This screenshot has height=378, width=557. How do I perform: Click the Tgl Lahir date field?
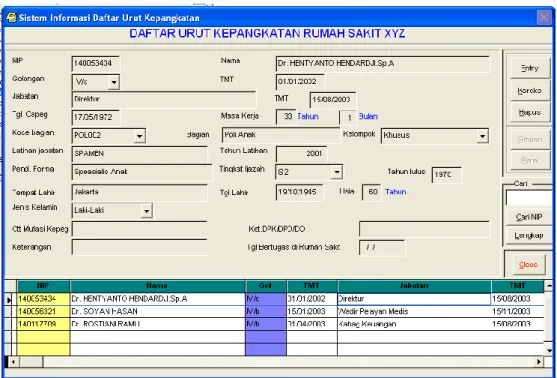(299, 192)
